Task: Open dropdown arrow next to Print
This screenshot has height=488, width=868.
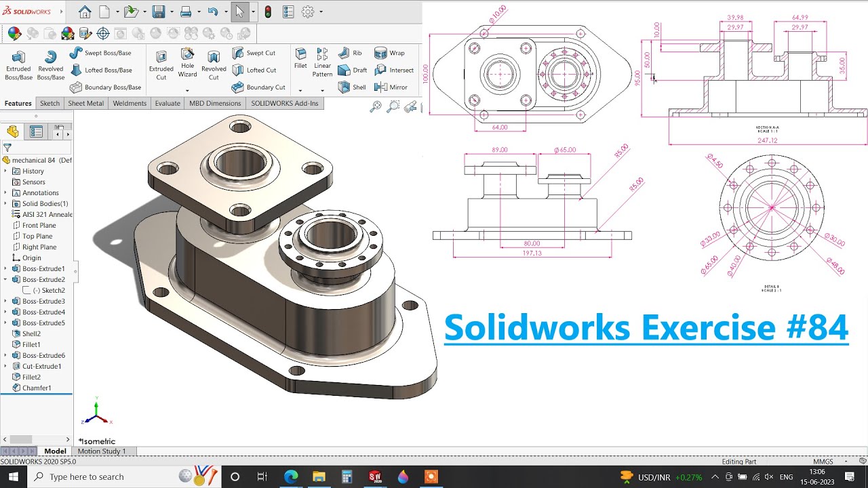Action: coord(199,12)
